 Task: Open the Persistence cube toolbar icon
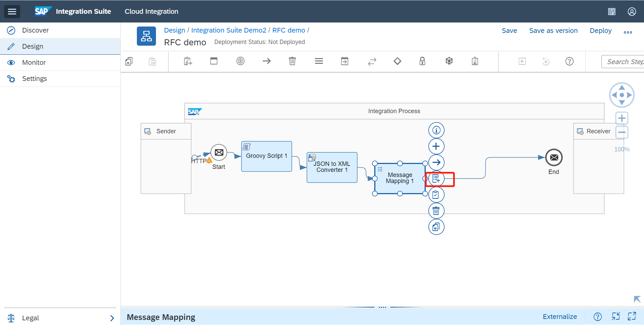point(449,61)
